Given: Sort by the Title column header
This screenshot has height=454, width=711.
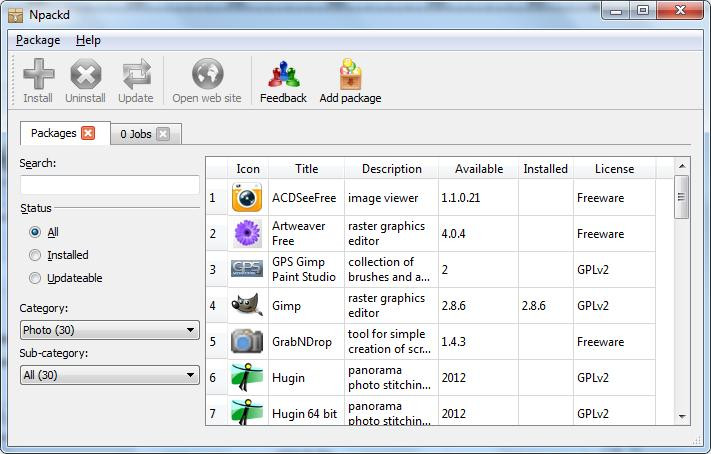Looking at the screenshot, I should (x=307, y=169).
